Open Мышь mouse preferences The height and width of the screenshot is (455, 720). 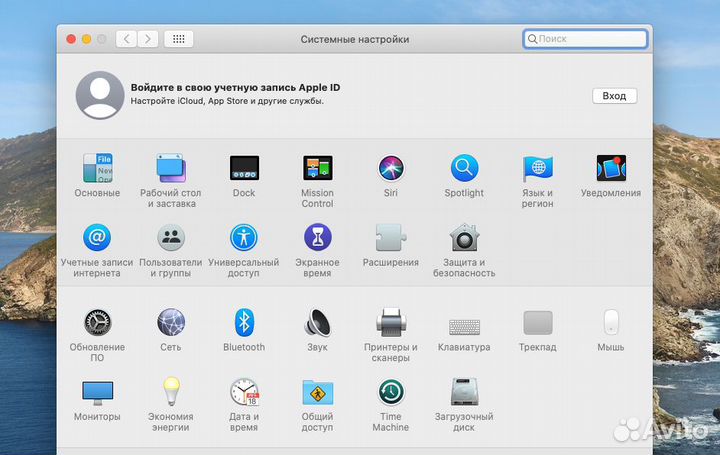611,322
